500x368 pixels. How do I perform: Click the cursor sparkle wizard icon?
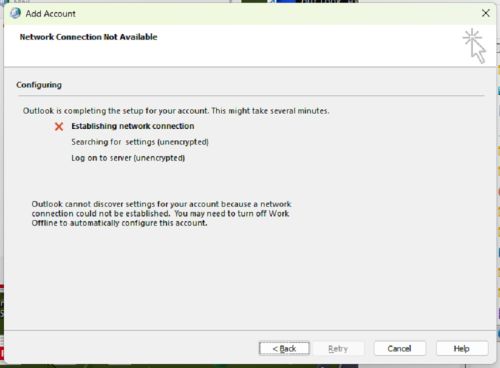(475, 46)
